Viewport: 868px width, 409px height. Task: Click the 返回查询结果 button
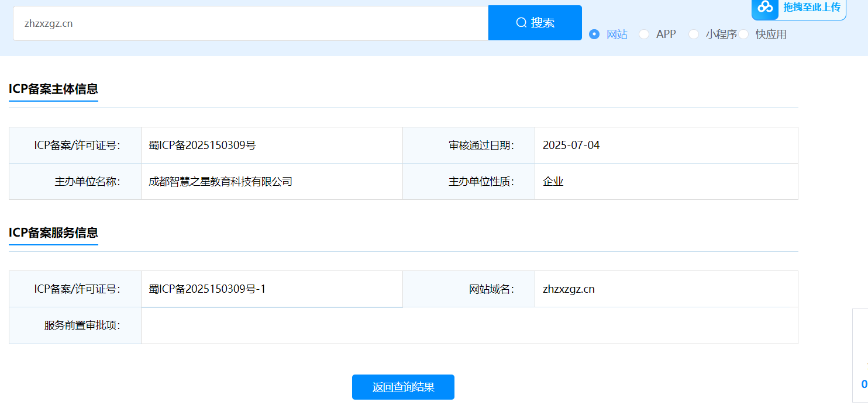(403, 387)
